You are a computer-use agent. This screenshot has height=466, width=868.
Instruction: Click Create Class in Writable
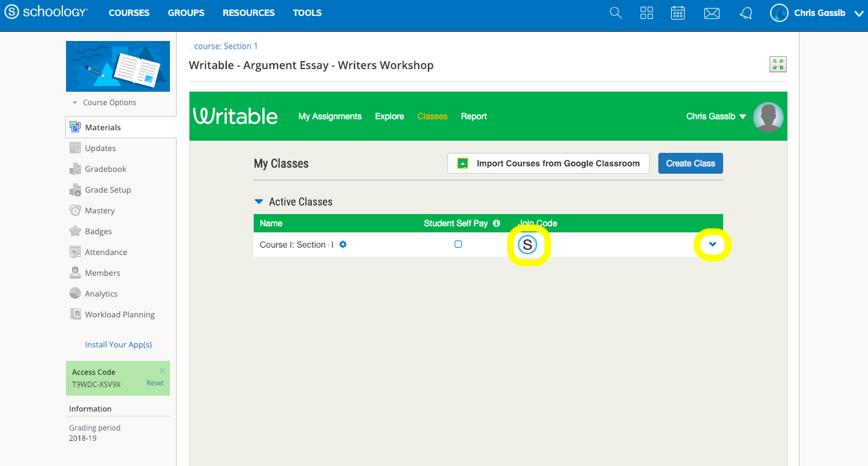coord(690,163)
